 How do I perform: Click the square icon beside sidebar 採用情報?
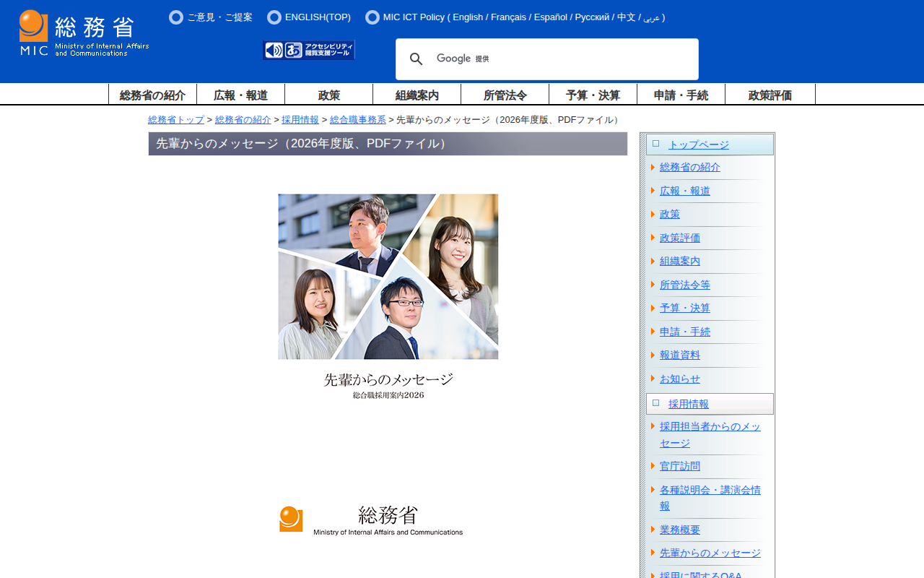(x=655, y=403)
